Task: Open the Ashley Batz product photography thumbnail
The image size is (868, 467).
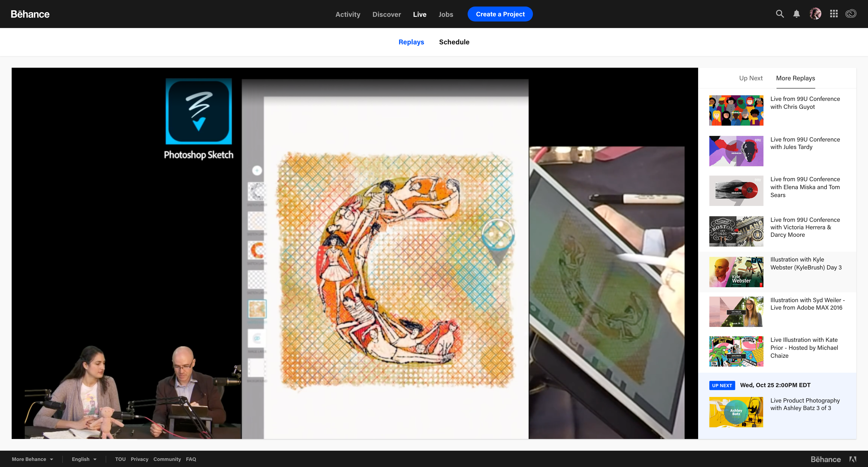Action: pos(736,412)
